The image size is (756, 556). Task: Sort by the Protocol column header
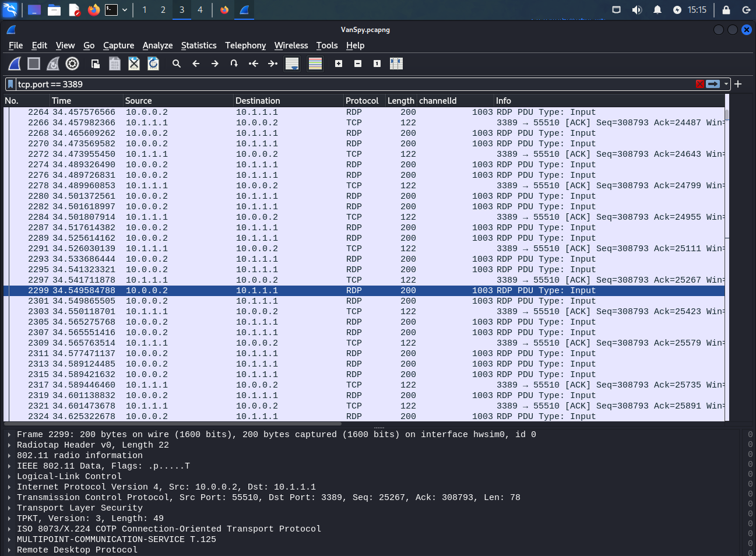tap(365, 101)
